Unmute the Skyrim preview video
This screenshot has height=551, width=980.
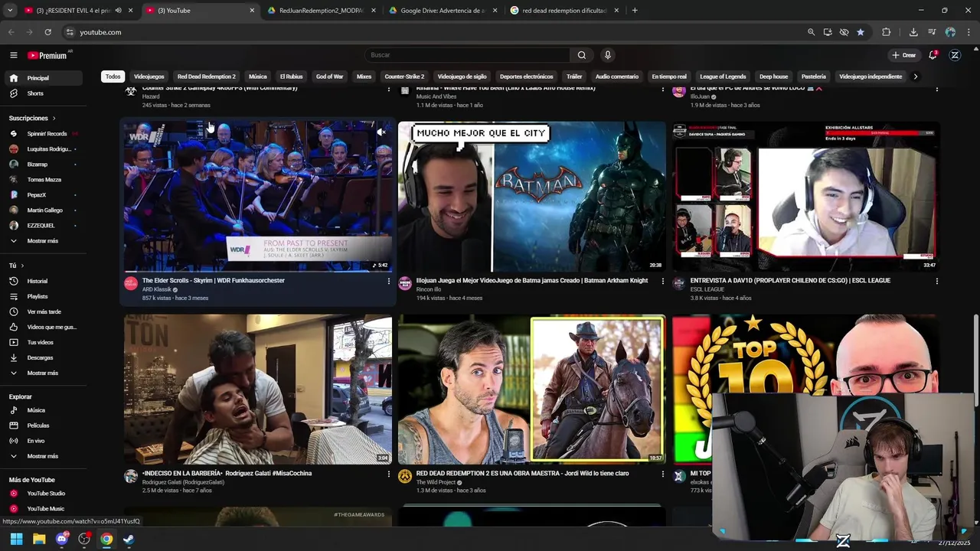tap(381, 132)
